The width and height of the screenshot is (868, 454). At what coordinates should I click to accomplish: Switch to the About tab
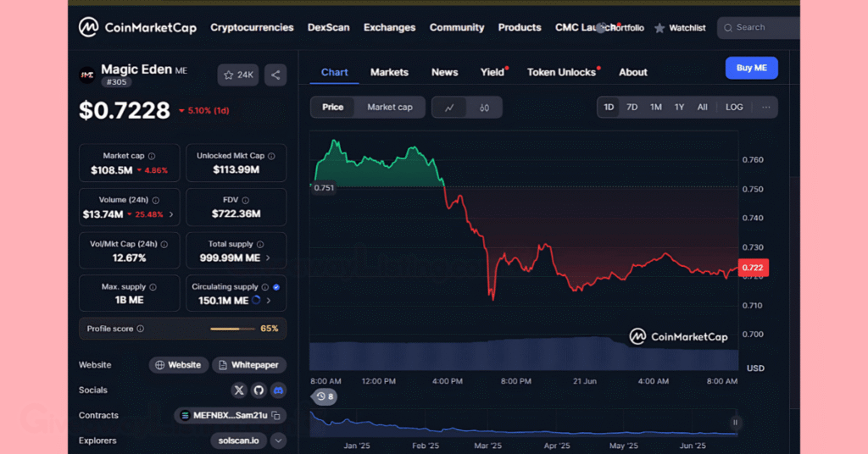tap(632, 73)
